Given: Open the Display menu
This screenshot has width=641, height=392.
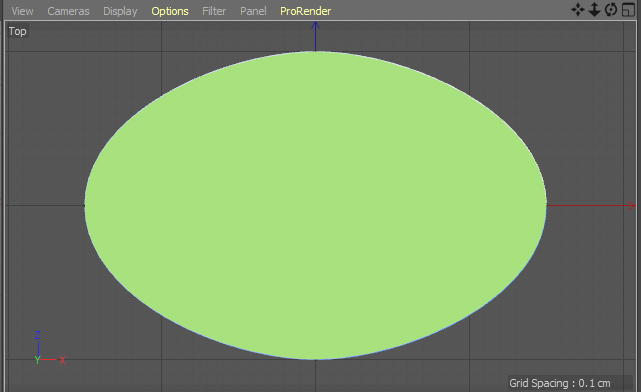Looking at the screenshot, I should point(120,11).
